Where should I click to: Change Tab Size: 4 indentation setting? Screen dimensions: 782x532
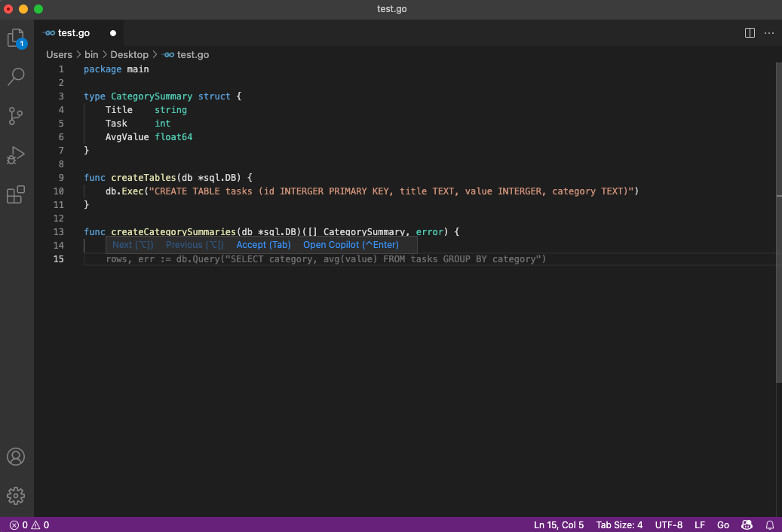(619, 524)
